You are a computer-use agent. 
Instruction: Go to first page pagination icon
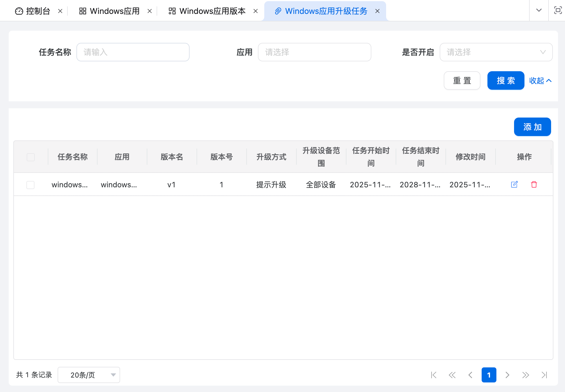point(433,375)
